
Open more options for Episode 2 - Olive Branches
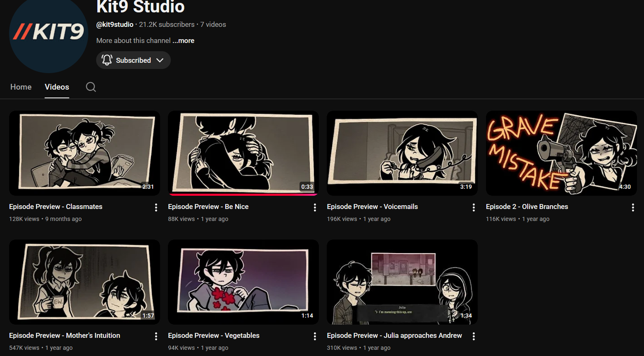pyautogui.click(x=633, y=207)
